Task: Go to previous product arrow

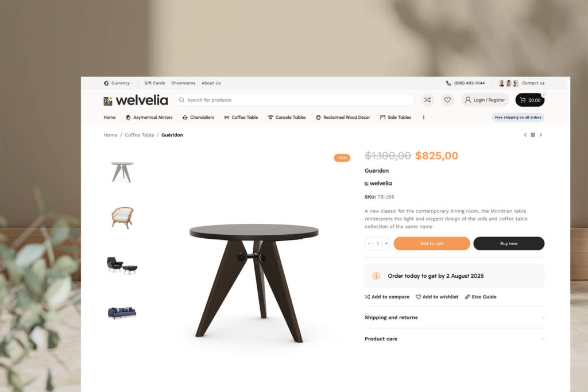Action: tap(525, 135)
